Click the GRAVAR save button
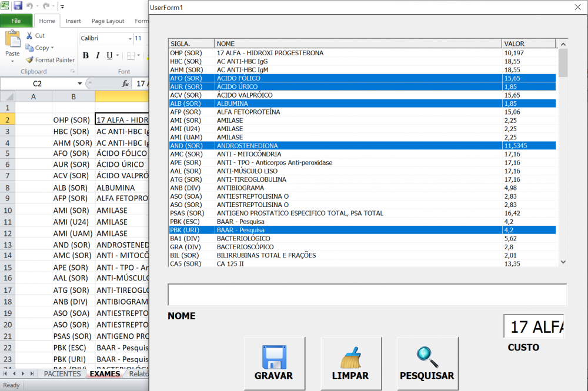 274,363
